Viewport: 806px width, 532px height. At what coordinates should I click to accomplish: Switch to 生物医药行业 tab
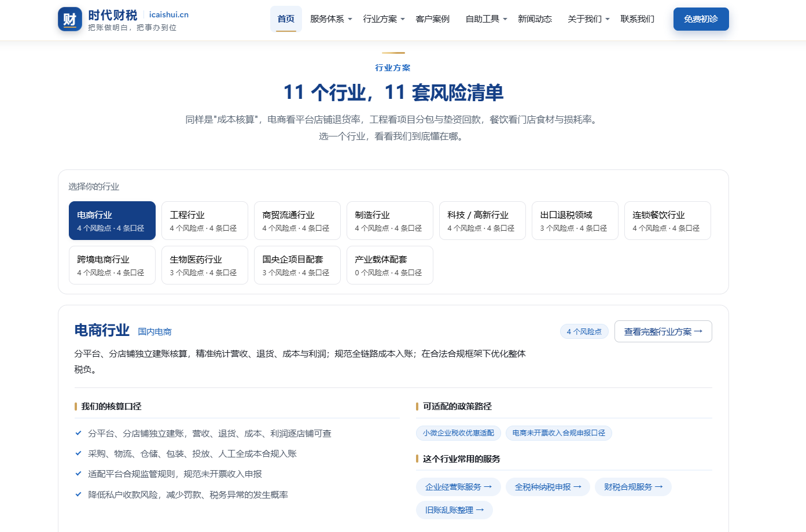click(205, 265)
